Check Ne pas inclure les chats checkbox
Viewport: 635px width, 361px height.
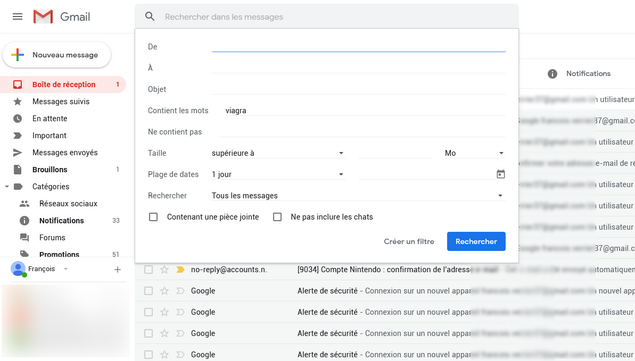click(x=277, y=217)
